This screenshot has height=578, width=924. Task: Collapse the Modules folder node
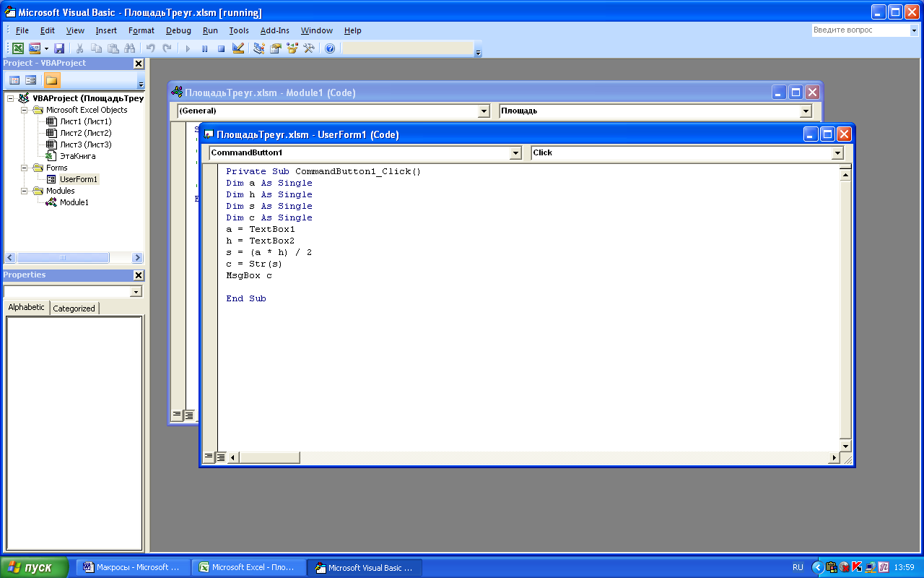tap(24, 191)
